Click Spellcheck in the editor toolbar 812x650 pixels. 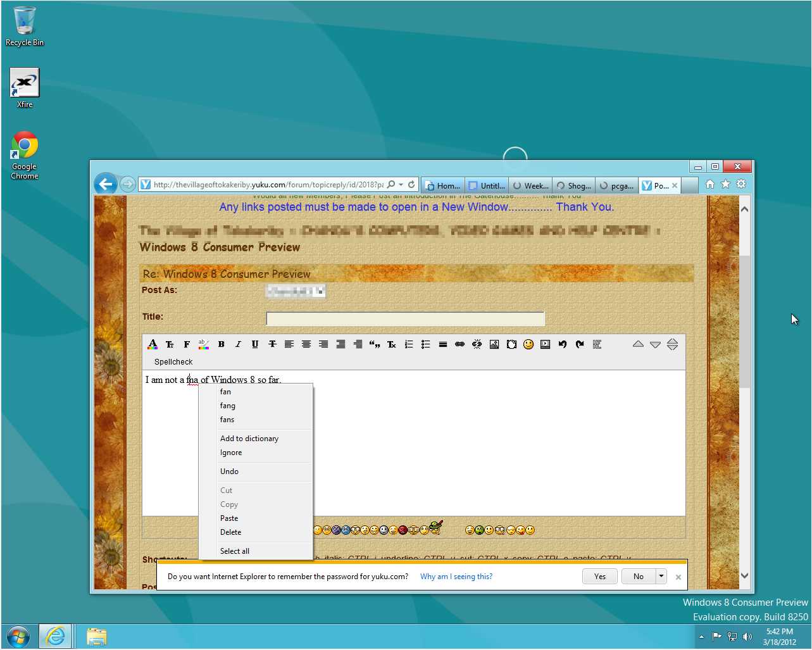173,362
